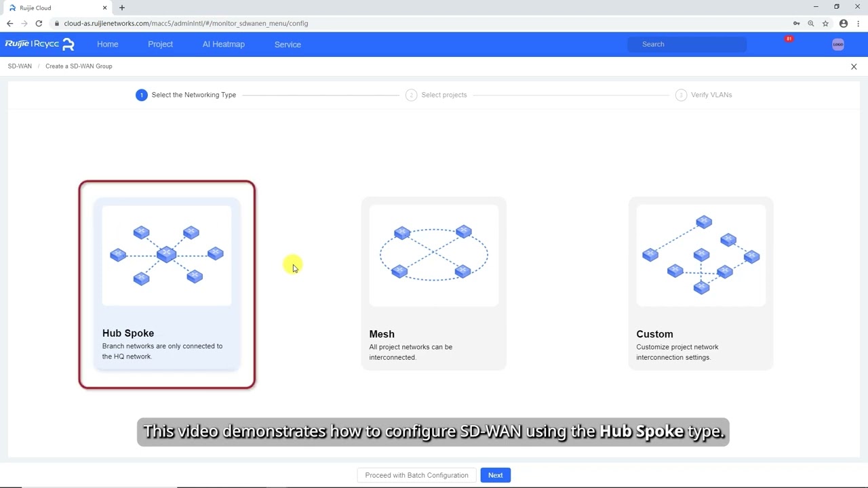Open the Service menu
The height and width of the screenshot is (488, 868).
(x=288, y=44)
